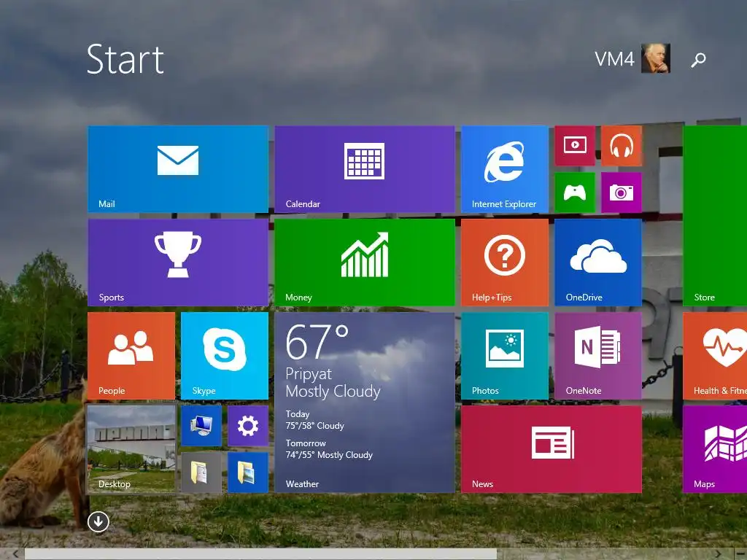
Task: Click the VM4 user name
Action: [614, 60]
